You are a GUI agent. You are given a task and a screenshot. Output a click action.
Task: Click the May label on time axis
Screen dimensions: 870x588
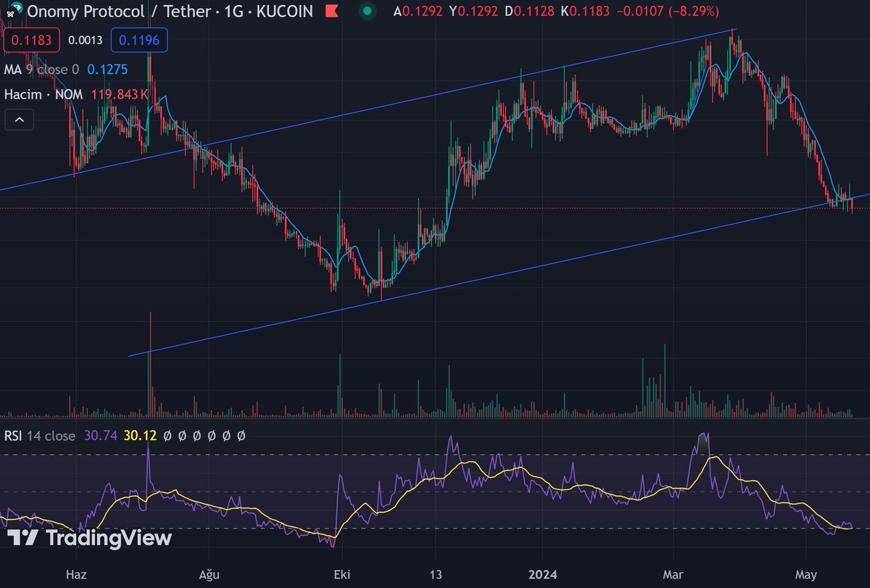pos(806,573)
